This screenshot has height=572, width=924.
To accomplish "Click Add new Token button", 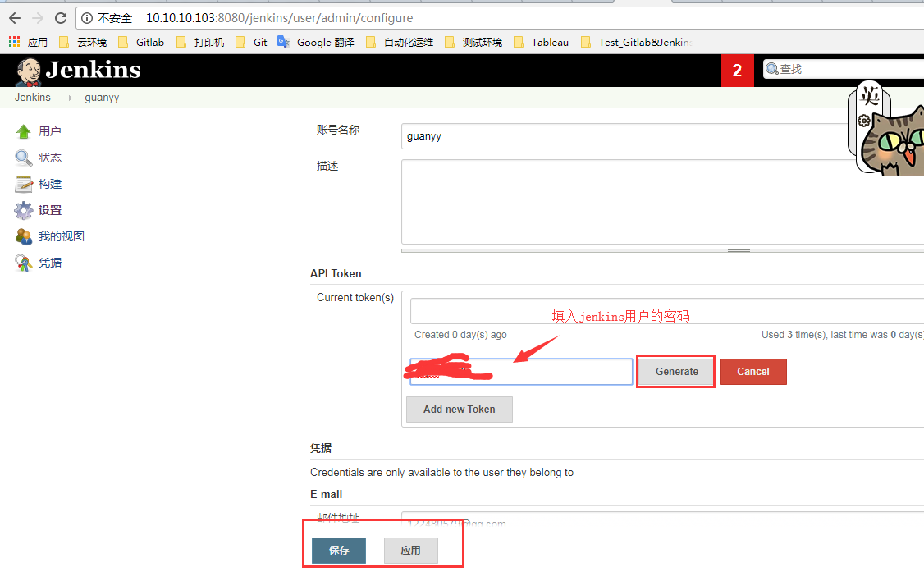I will 459,410.
